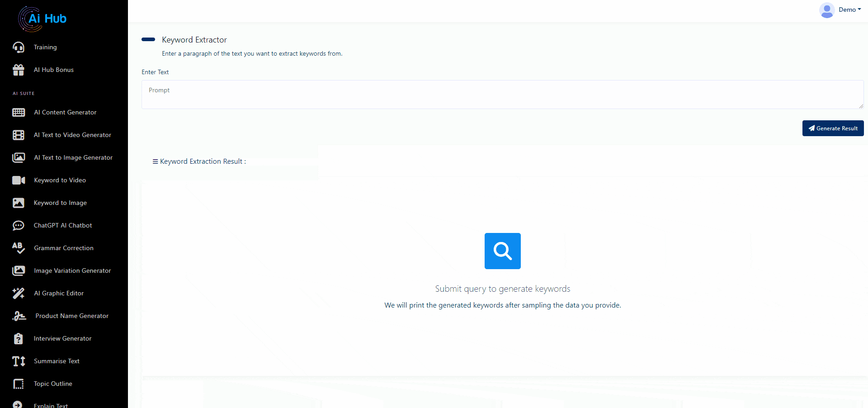
Task: Click the Grammar Correction spell-check icon
Action: 19,248
